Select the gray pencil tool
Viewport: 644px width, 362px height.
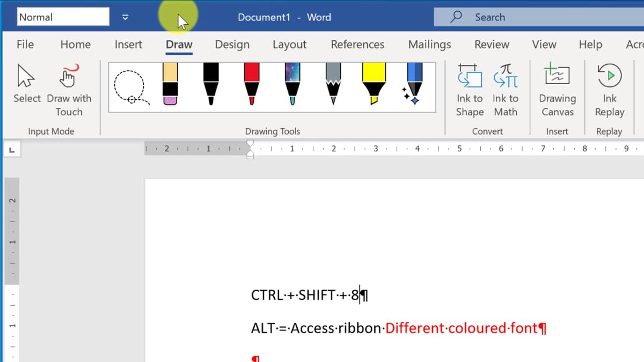tap(333, 84)
